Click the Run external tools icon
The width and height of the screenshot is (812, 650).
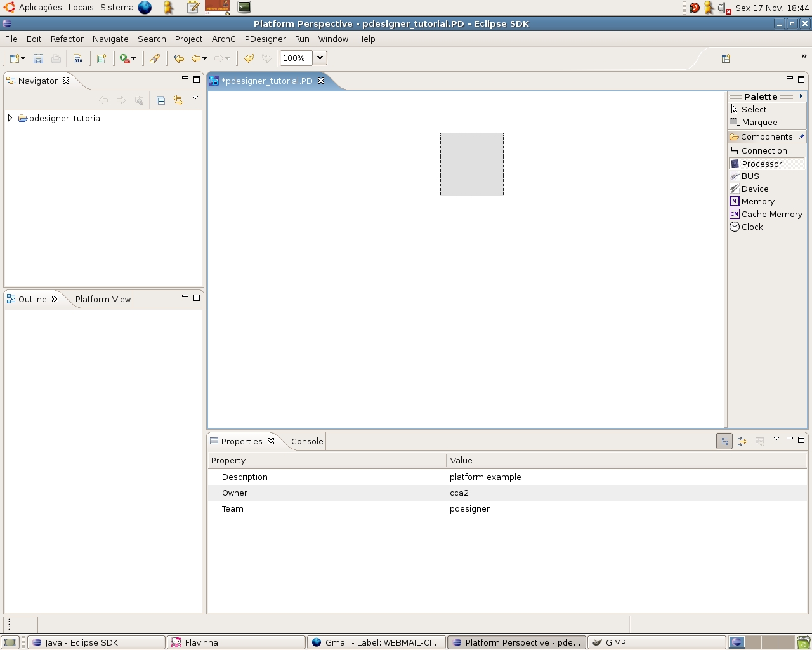tap(124, 58)
